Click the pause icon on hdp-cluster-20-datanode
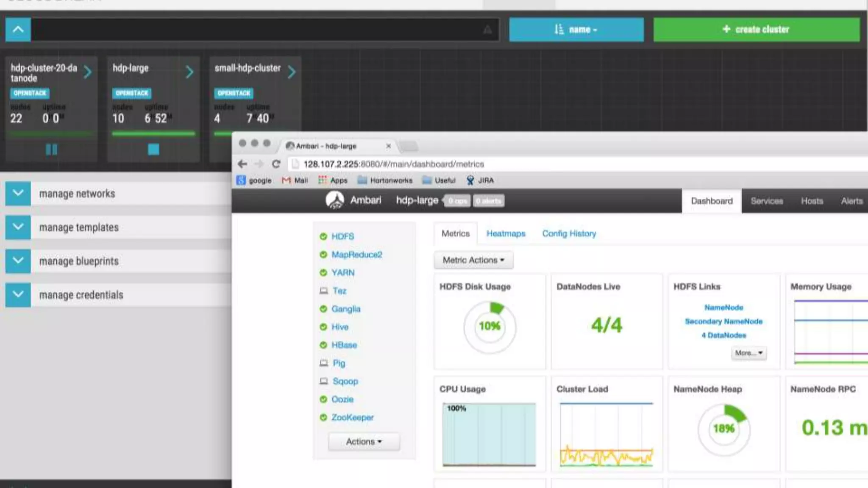 click(x=51, y=150)
